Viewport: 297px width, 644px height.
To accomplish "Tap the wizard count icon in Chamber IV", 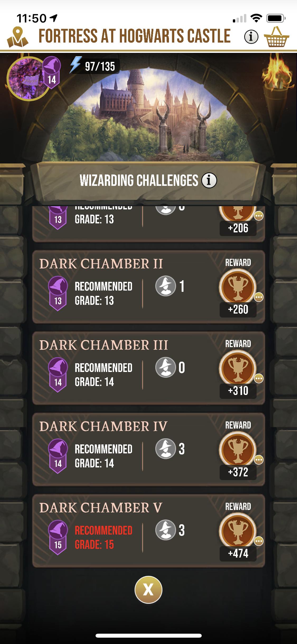I will coord(166,449).
